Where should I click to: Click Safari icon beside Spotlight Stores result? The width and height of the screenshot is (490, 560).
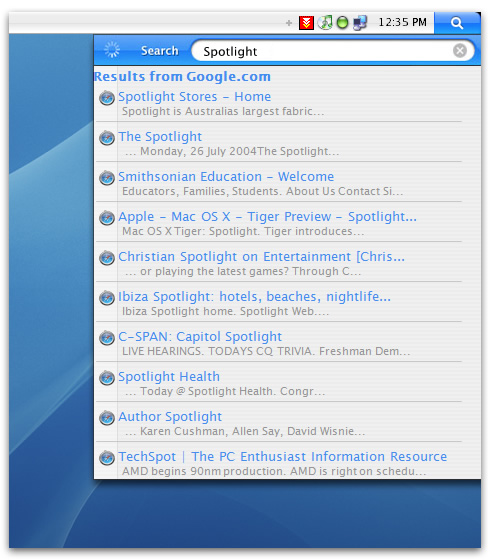(x=107, y=98)
